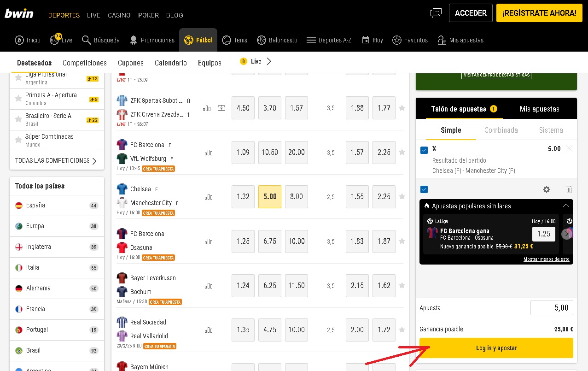This screenshot has width=588, height=371.
Task: Show stats for Real Sociedad vs Valladolid
Action: (208, 330)
